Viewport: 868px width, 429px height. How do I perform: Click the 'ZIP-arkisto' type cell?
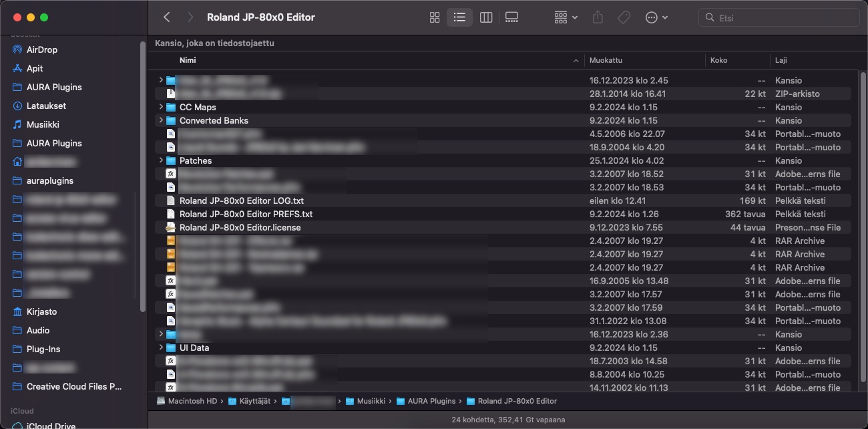click(x=797, y=94)
